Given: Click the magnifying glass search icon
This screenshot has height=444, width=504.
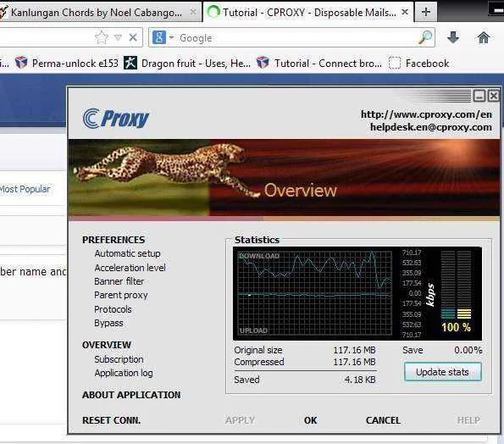Looking at the screenshot, I should (x=425, y=37).
